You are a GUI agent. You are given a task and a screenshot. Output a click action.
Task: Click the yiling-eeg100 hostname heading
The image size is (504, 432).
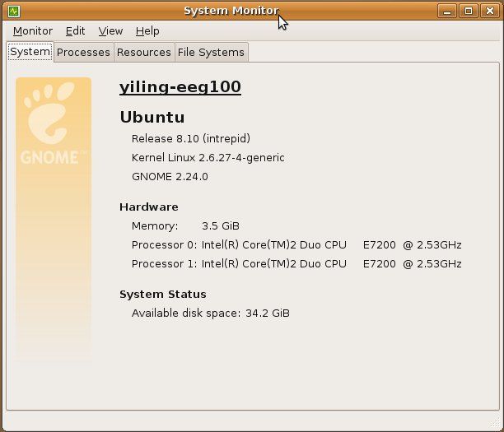point(180,86)
